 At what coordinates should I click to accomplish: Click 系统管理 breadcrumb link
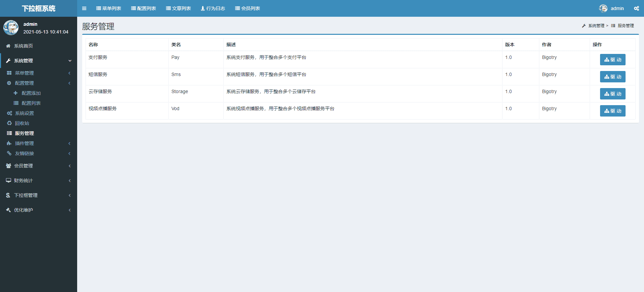click(x=596, y=26)
